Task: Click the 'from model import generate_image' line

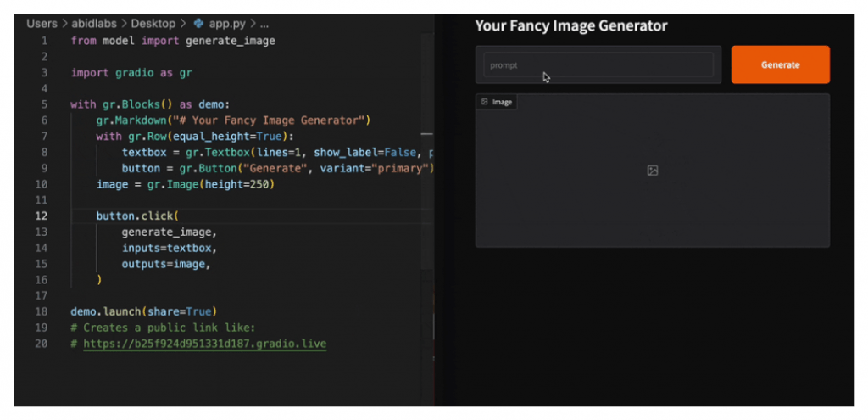Action: pos(173,41)
